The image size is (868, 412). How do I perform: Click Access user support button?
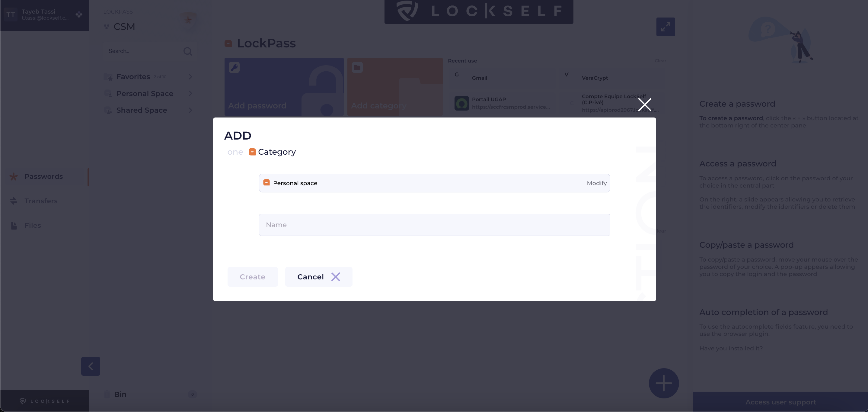(x=780, y=402)
